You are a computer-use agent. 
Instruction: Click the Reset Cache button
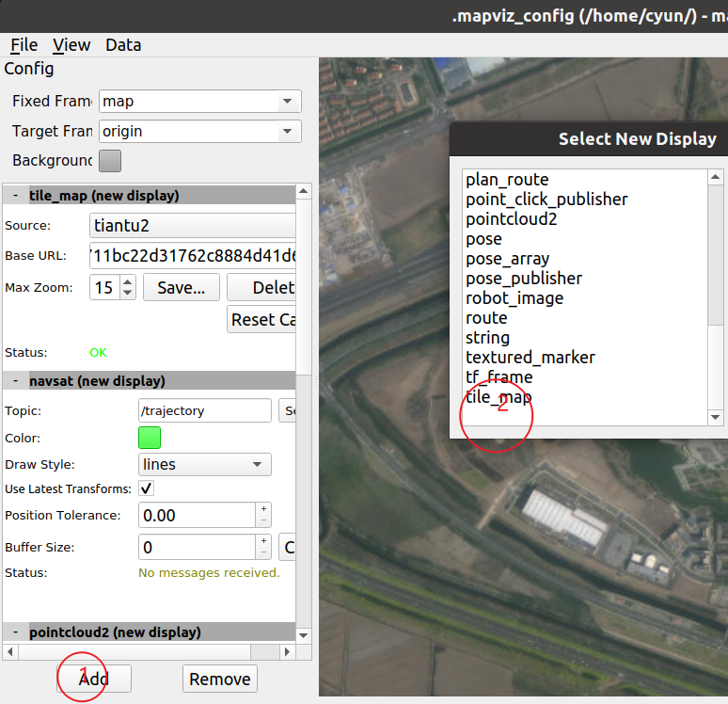[261, 320]
